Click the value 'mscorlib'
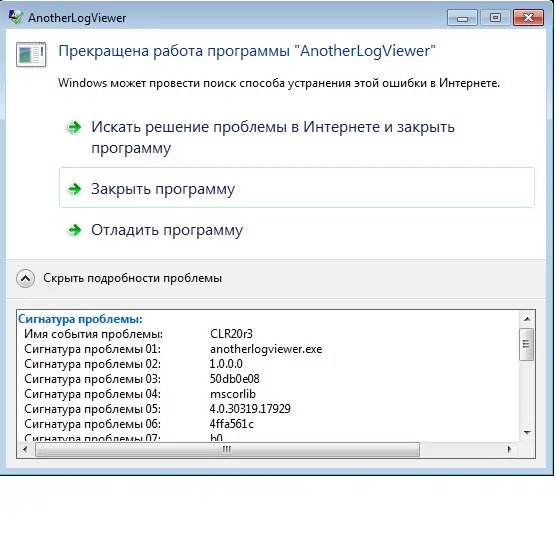Viewport: 556px width, 537px height. point(233,394)
